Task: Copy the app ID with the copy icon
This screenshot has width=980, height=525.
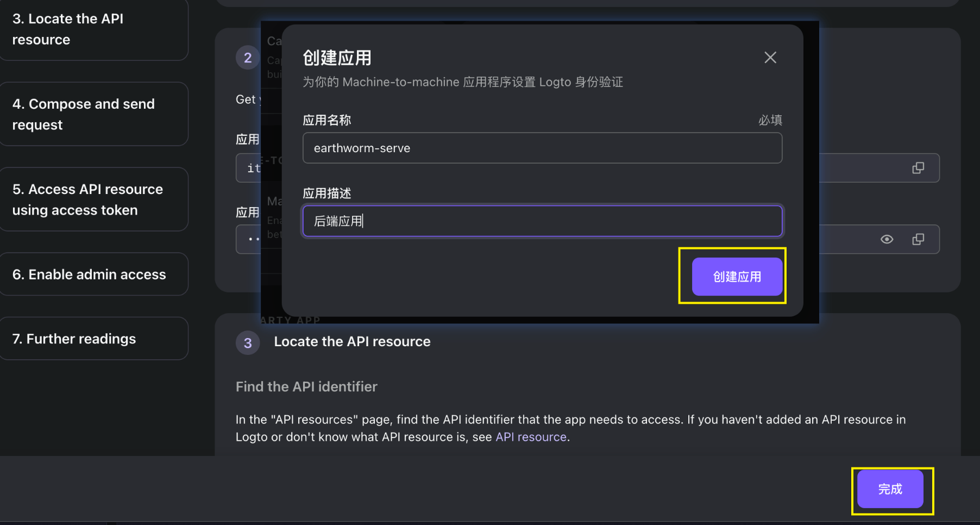Action: 918,168
